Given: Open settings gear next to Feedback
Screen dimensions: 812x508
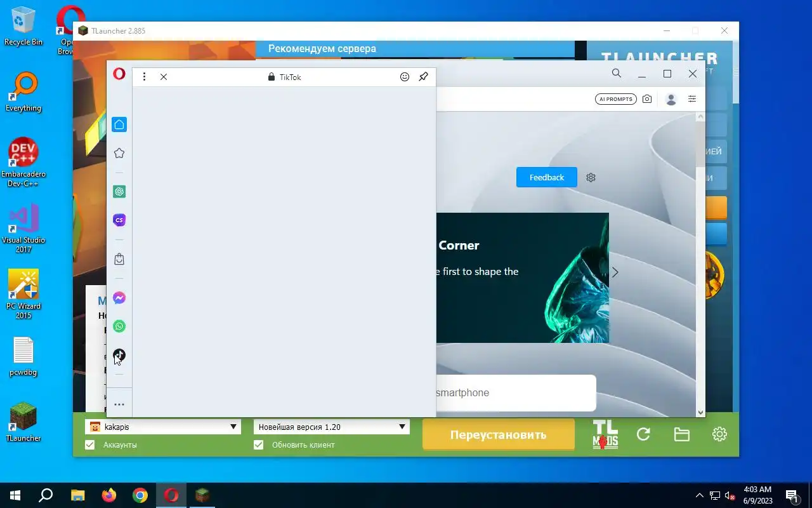Looking at the screenshot, I should [x=591, y=177].
